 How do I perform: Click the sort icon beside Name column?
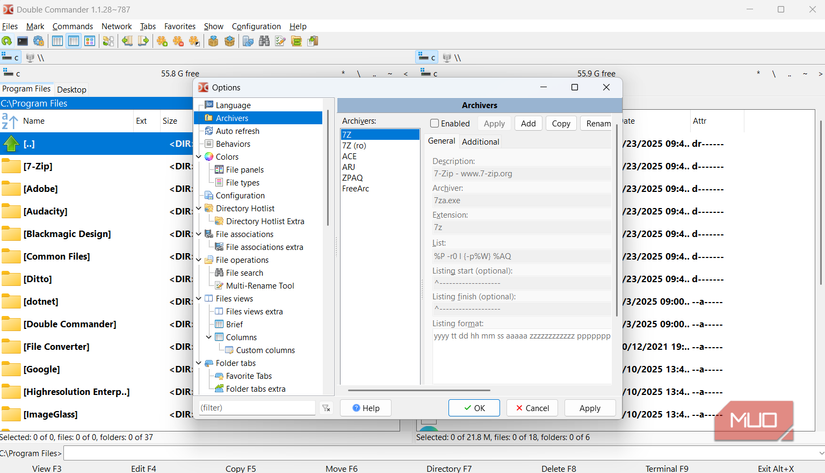(10, 121)
